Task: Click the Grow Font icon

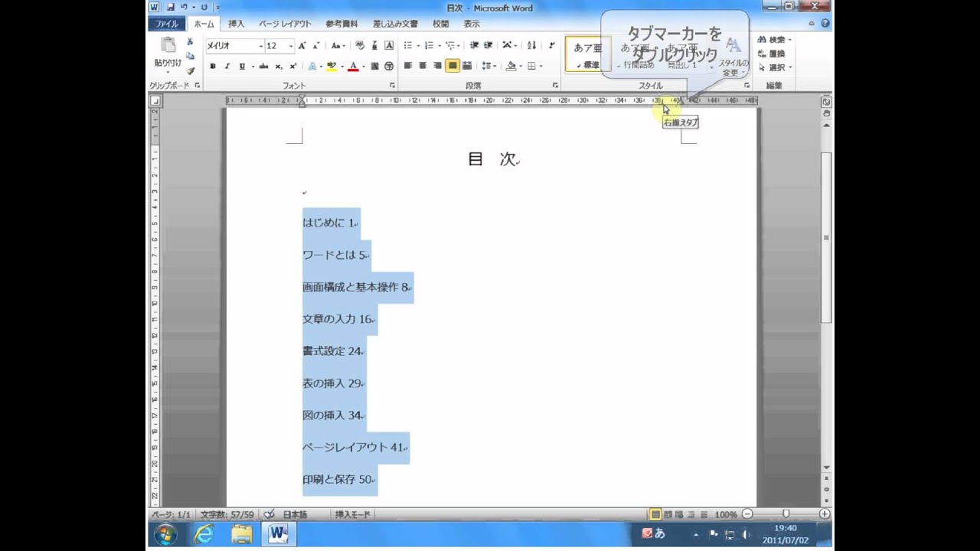Action: (302, 46)
